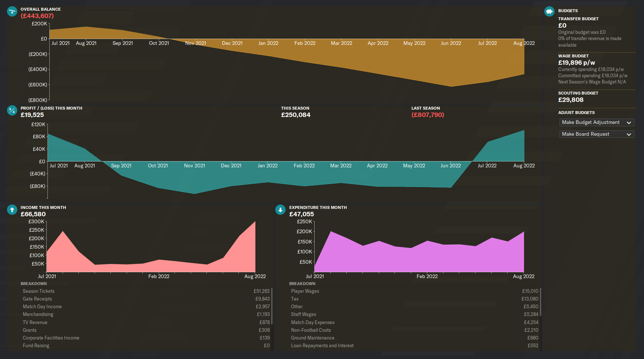Viewport: 644px width, 359px height.
Task: Click the Overall Balance scale icon
Action: coord(12,11)
